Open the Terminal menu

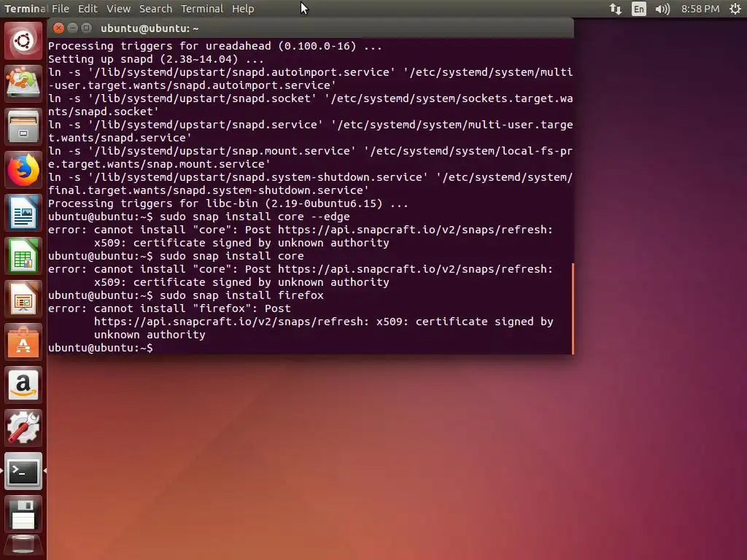pos(202,9)
